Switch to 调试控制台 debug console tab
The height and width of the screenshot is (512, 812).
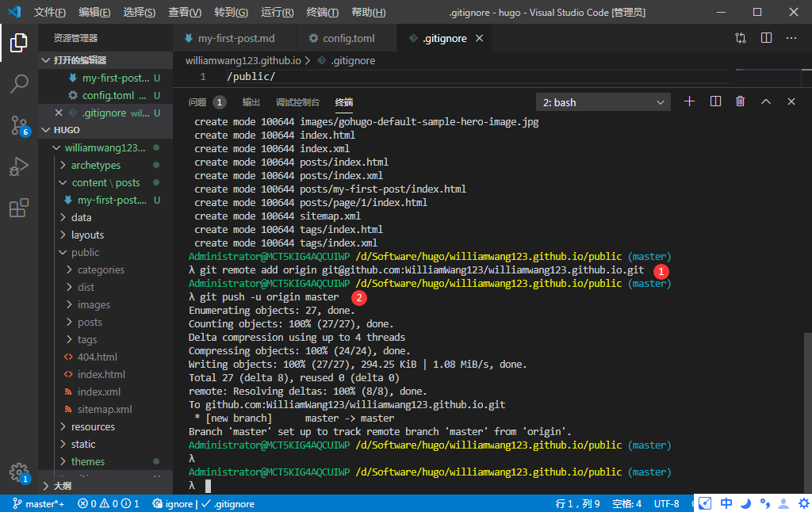point(298,102)
